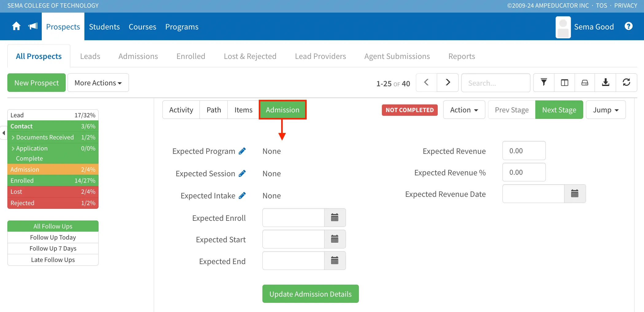This screenshot has height=312, width=644.
Task: Click Update Admission Details button
Action: 311,294
